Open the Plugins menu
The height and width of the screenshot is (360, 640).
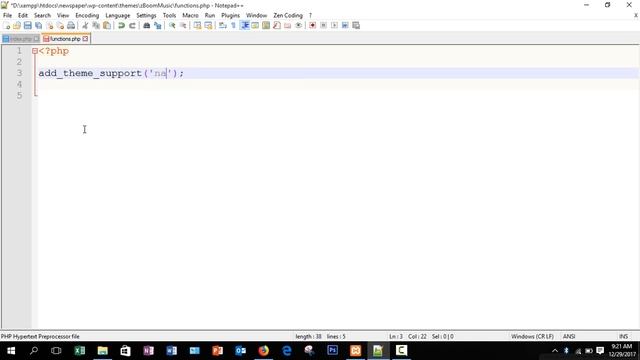(x=231, y=16)
